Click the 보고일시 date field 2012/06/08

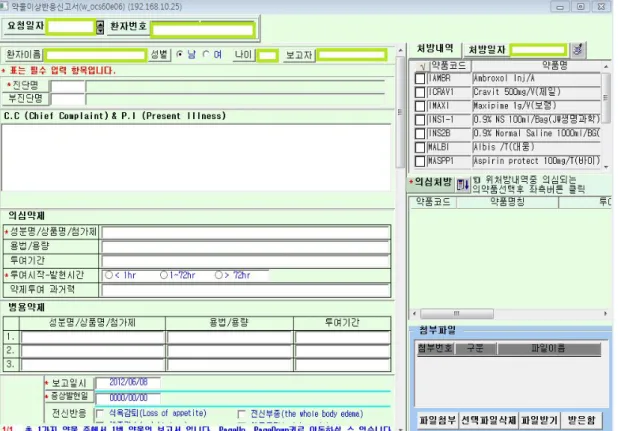tap(128, 382)
